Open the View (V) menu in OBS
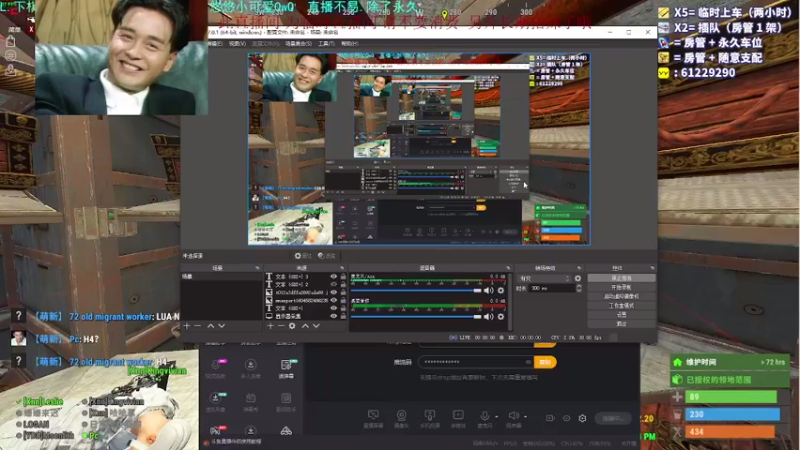The height and width of the screenshot is (450, 800). tap(237, 44)
